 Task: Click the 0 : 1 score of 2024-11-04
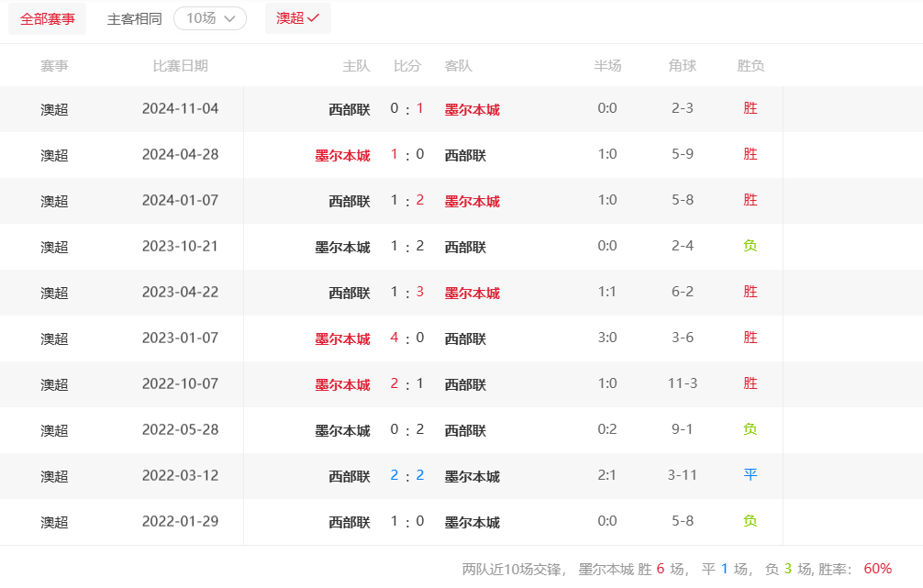click(407, 108)
